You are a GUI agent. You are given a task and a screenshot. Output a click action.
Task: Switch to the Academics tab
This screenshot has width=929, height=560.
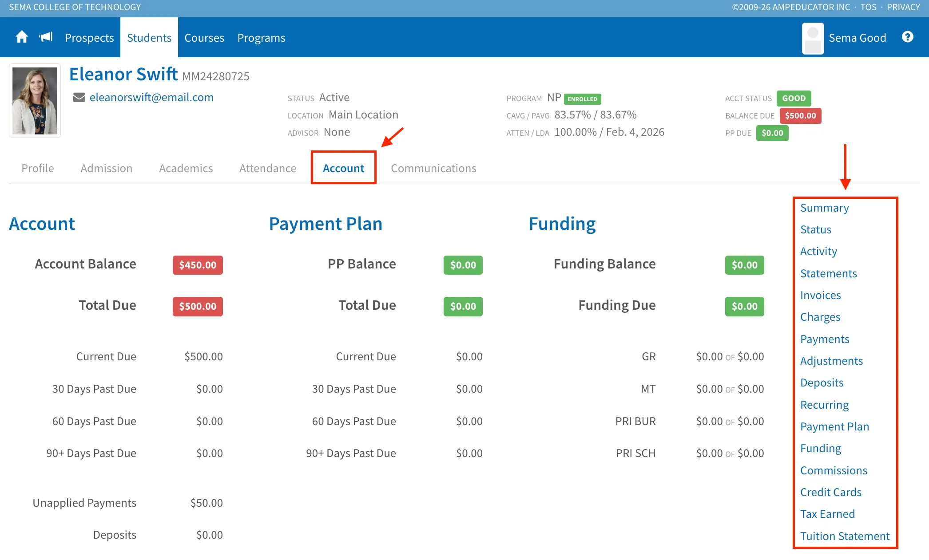click(186, 168)
